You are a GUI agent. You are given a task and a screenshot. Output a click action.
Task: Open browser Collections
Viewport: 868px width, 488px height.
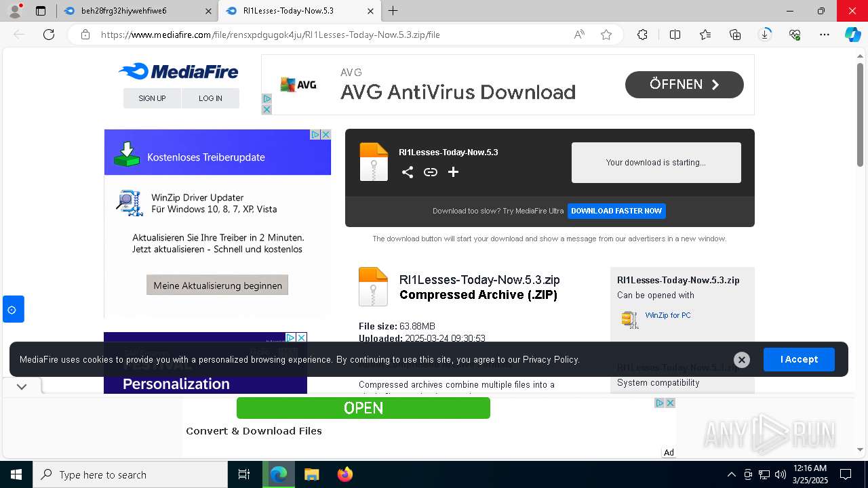[735, 35]
